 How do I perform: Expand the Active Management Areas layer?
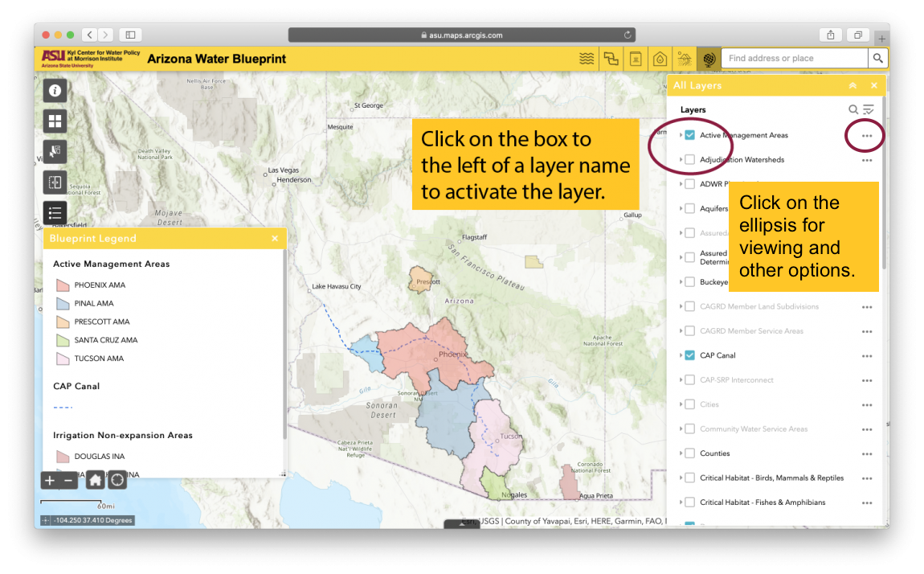(x=681, y=135)
